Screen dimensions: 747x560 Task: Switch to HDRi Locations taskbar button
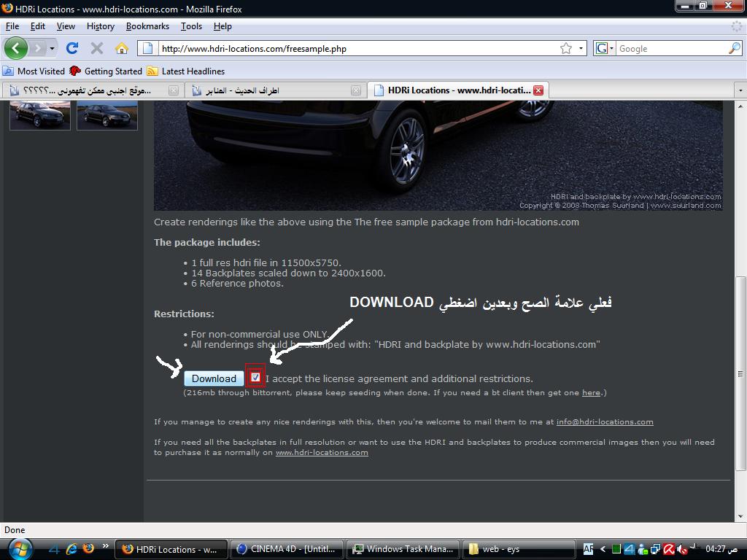coord(171,549)
